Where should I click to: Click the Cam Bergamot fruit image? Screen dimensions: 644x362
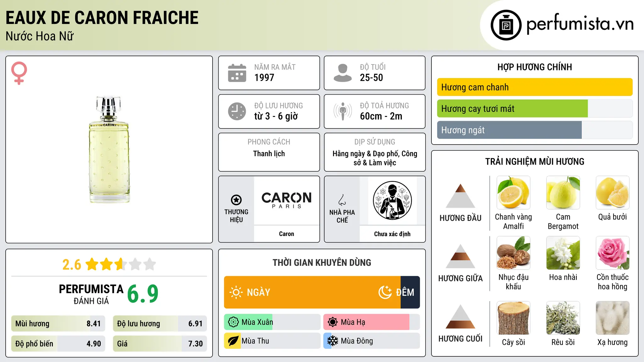click(x=563, y=193)
